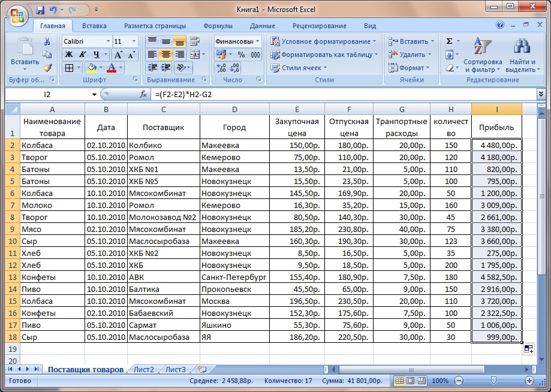Screen dimensions: 551x392
Task: Open the Insert Function fx dialog
Action: click(143, 94)
